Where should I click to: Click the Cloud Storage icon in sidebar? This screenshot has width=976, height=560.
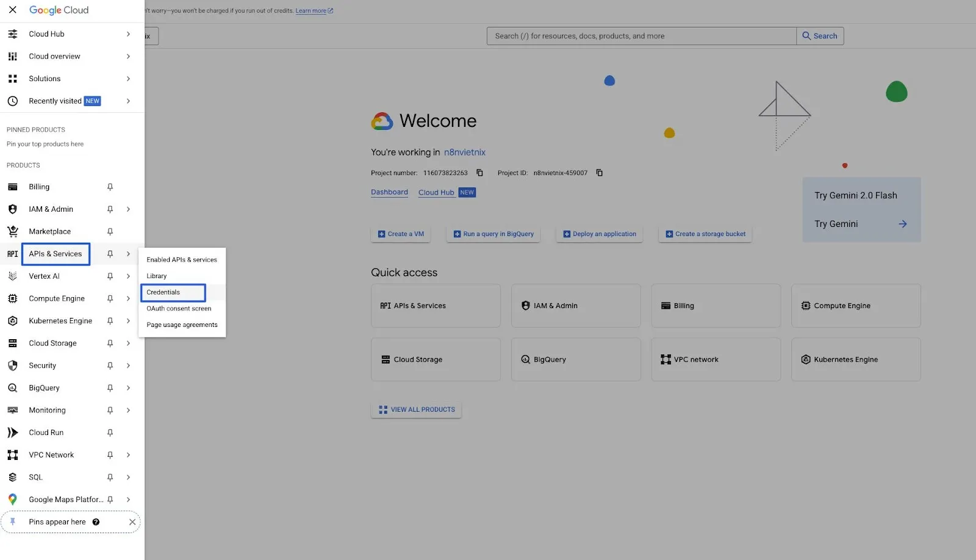coord(12,343)
